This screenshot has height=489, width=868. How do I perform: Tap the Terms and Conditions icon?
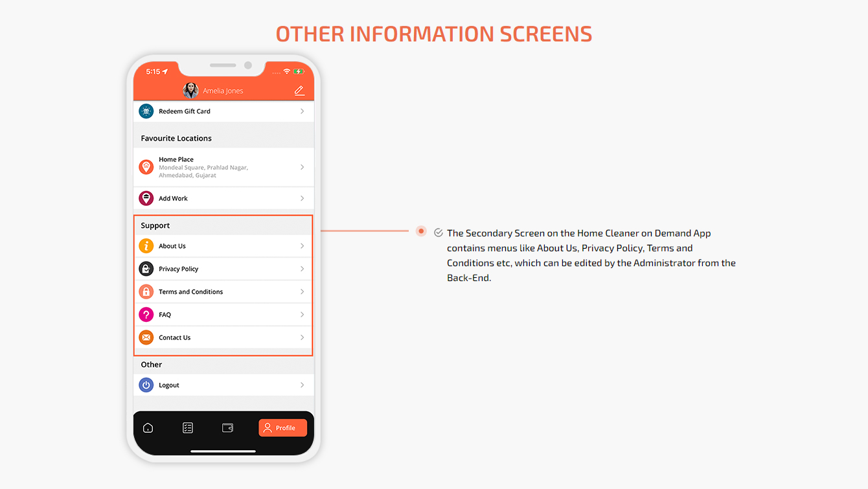[x=146, y=291]
